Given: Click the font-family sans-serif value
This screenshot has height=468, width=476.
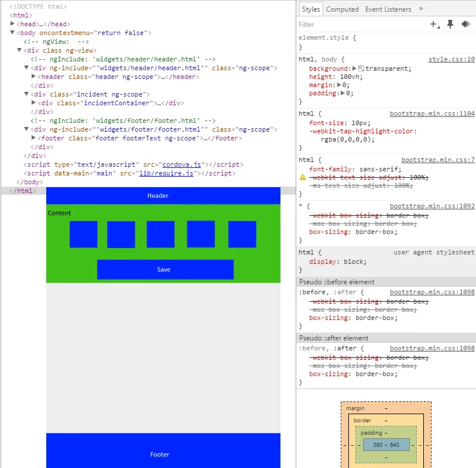Looking at the screenshot, I should point(380,169).
